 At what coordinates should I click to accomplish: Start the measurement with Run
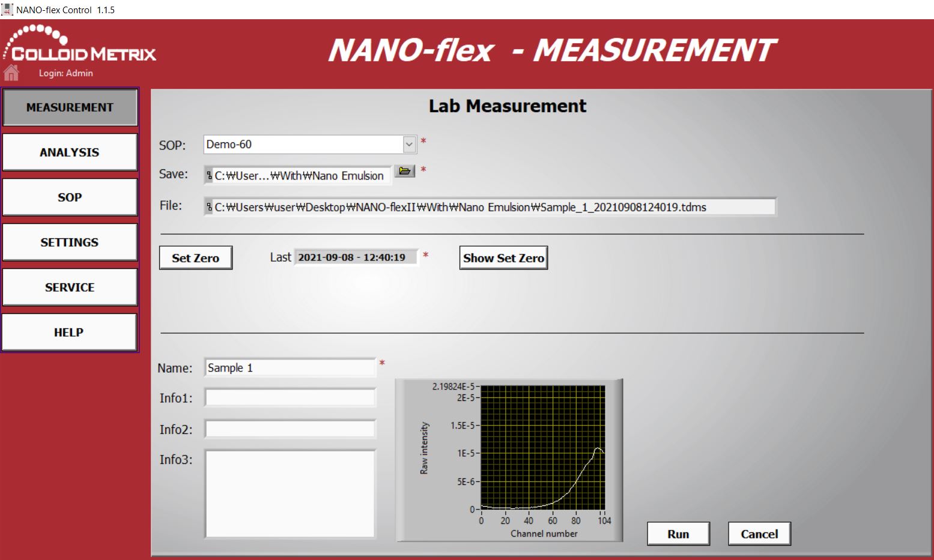[679, 534]
